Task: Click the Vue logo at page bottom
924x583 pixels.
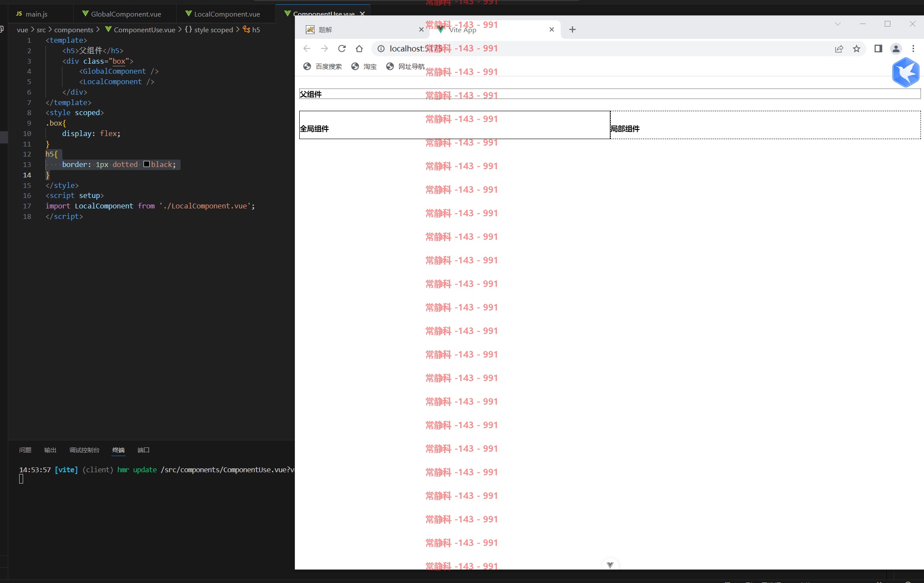Action: 610,565
